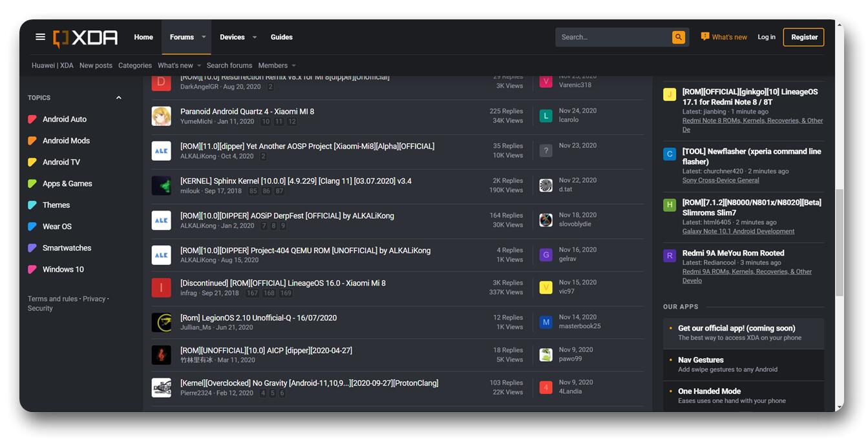Click the Wear OS topic tag icon
The width and height of the screenshot is (868, 441).
point(32,227)
